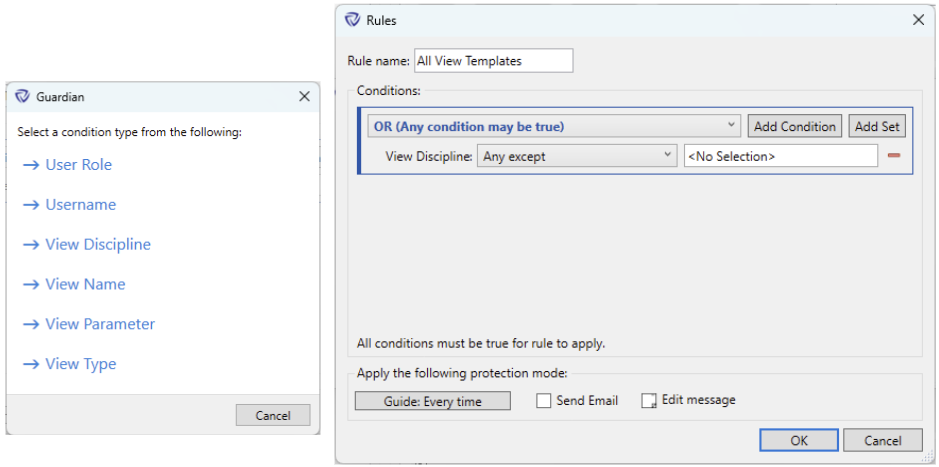Close the Rules window
939x467 pixels.
(918, 20)
